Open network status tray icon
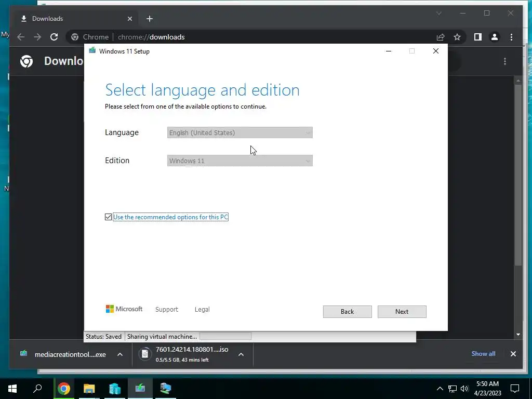 point(453,389)
